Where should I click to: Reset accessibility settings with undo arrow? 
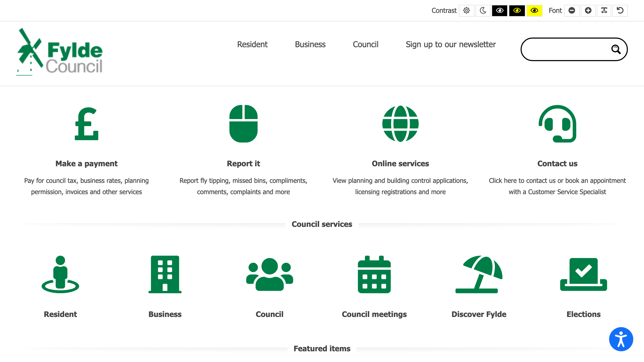[x=620, y=11]
